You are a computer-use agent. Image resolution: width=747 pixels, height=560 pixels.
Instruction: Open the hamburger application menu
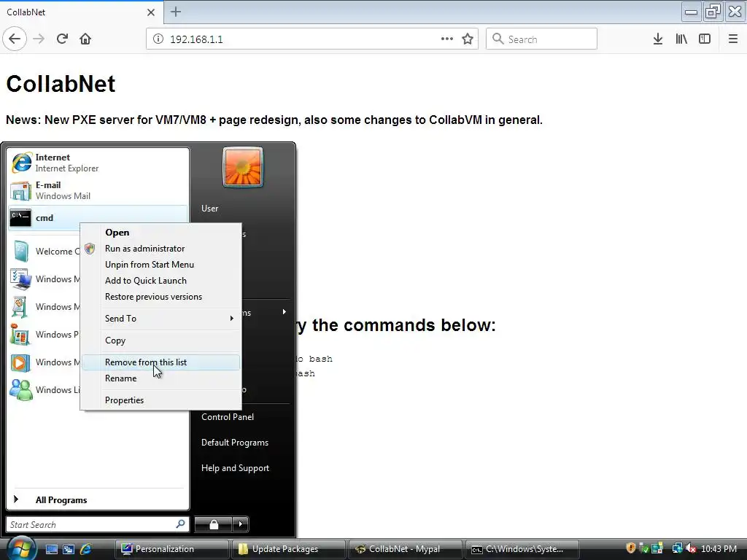(x=733, y=39)
